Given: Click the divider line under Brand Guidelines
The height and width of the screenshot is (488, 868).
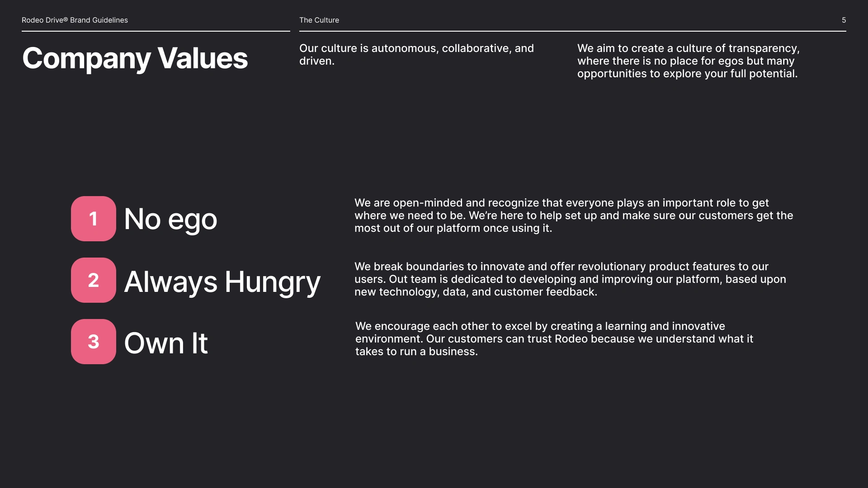Looking at the screenshot, I should (156, 31).
